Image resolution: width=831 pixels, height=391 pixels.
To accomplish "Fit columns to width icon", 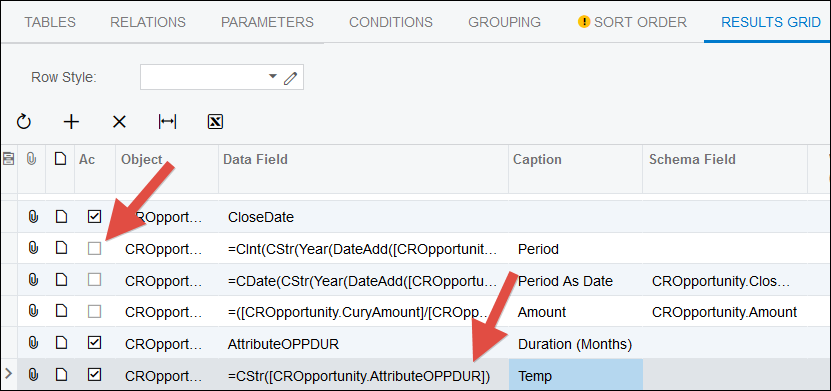I will tap(167, 122).
